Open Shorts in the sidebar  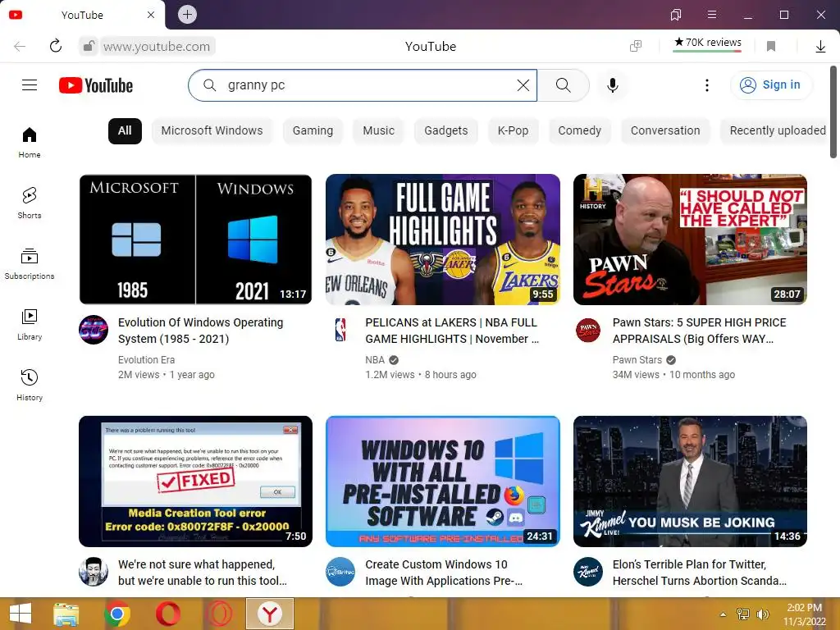(30, 203)
